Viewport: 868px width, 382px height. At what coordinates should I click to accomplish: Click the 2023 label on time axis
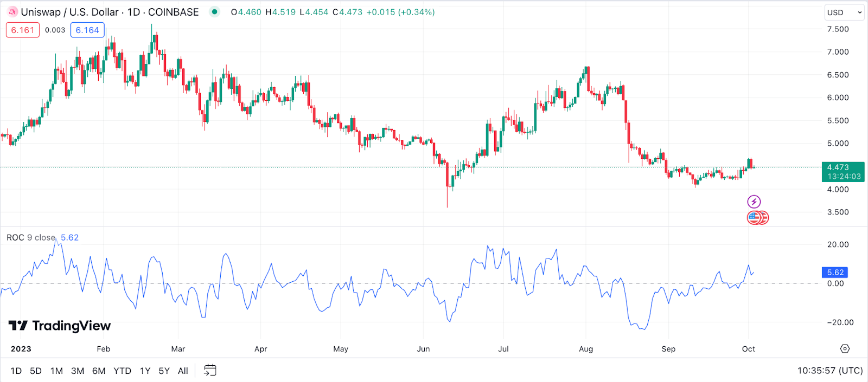click(x=21, y=349)
